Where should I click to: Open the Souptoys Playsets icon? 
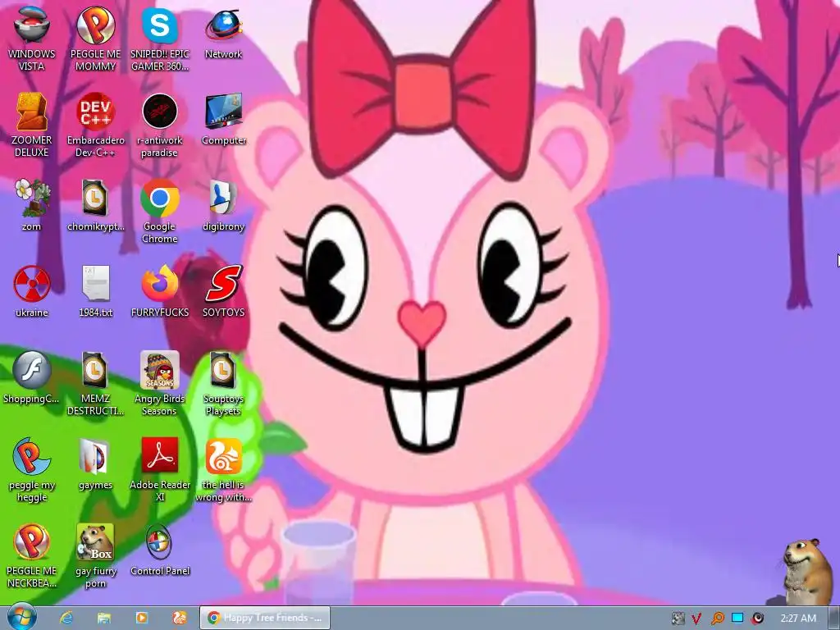tap(223, 383)
